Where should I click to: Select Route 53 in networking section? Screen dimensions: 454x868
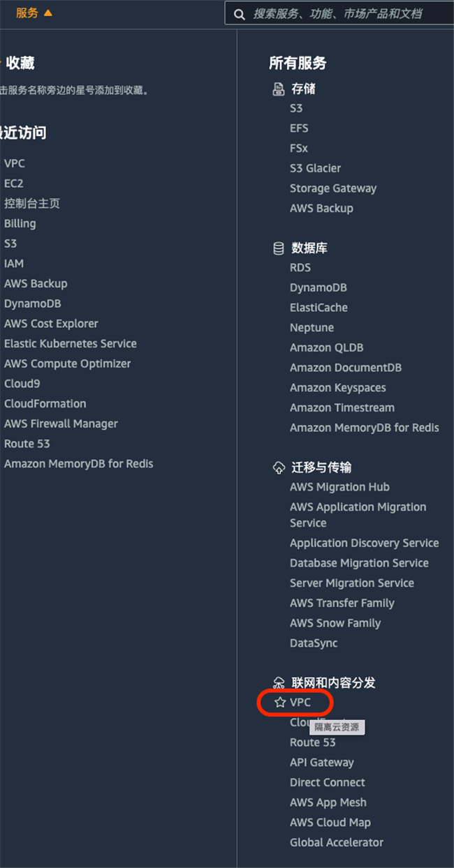pos(313,742)
